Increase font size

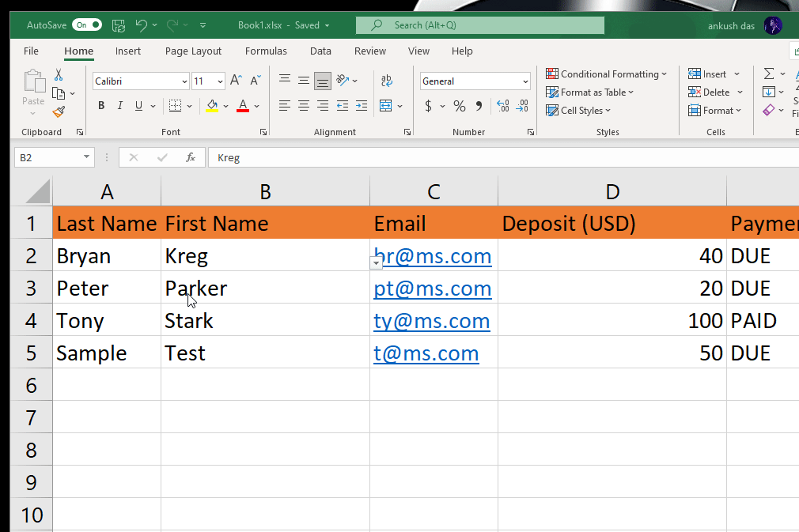pos(236,80)
